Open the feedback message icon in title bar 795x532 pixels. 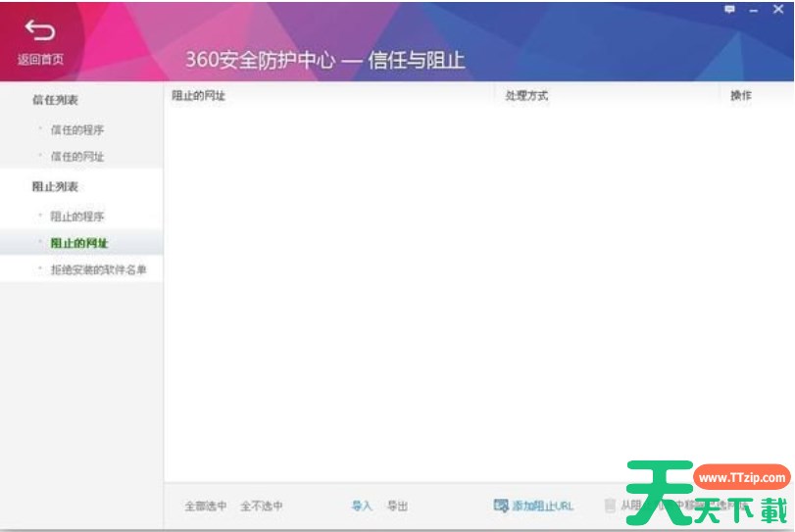tap(729, 9)
